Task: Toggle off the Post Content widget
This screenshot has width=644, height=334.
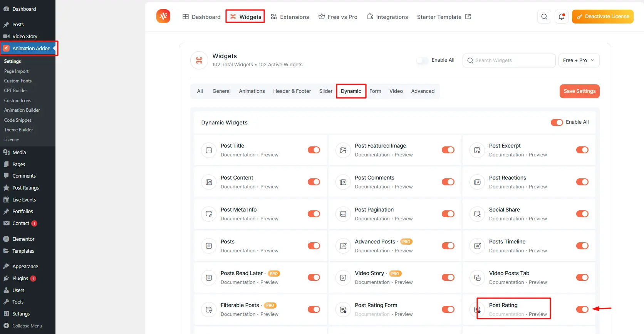Action: 314,182
